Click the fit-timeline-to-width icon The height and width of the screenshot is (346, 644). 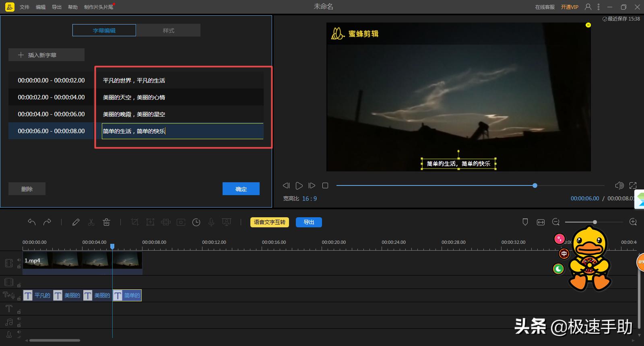coord(541,222)
